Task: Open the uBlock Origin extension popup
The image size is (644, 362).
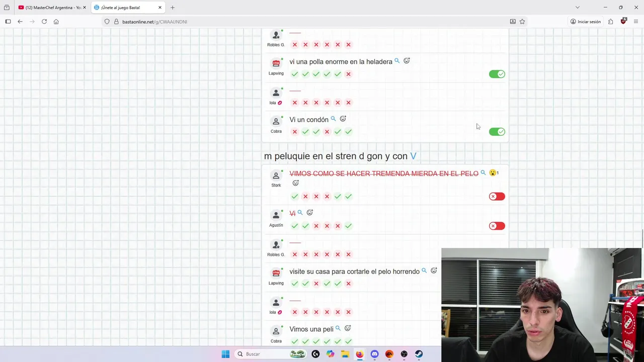Action: tap(623, 22)
